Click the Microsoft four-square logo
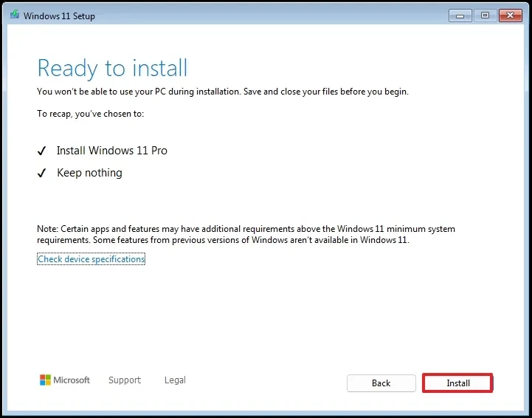 (46, 380)
